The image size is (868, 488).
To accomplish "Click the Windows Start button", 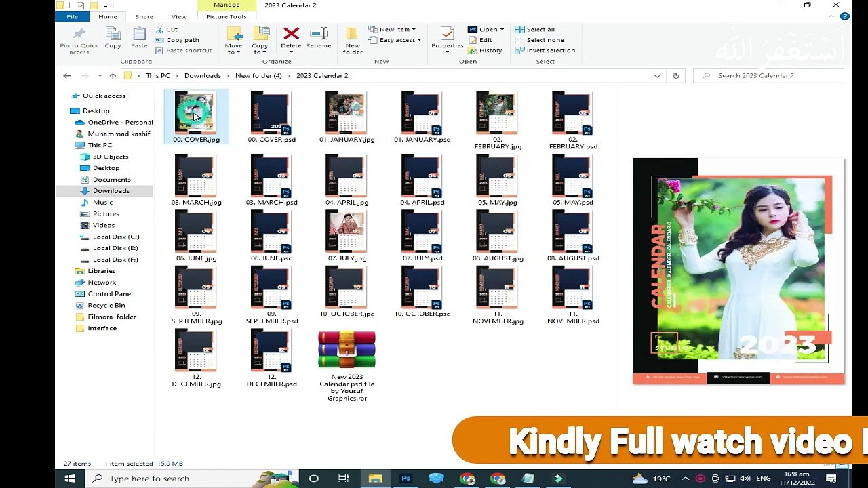I will (x=69, y=479).
